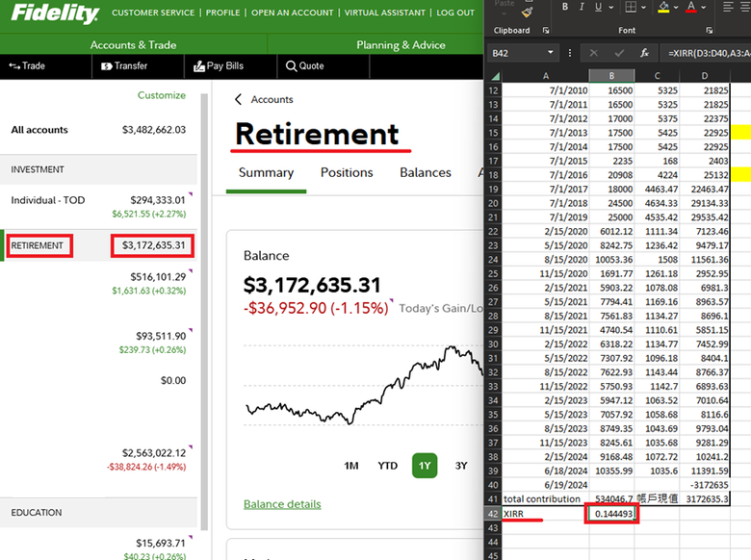The height and width of the screenshot is (560, 751).
Task: Select column B header in Excel
Action: (611, 76)
